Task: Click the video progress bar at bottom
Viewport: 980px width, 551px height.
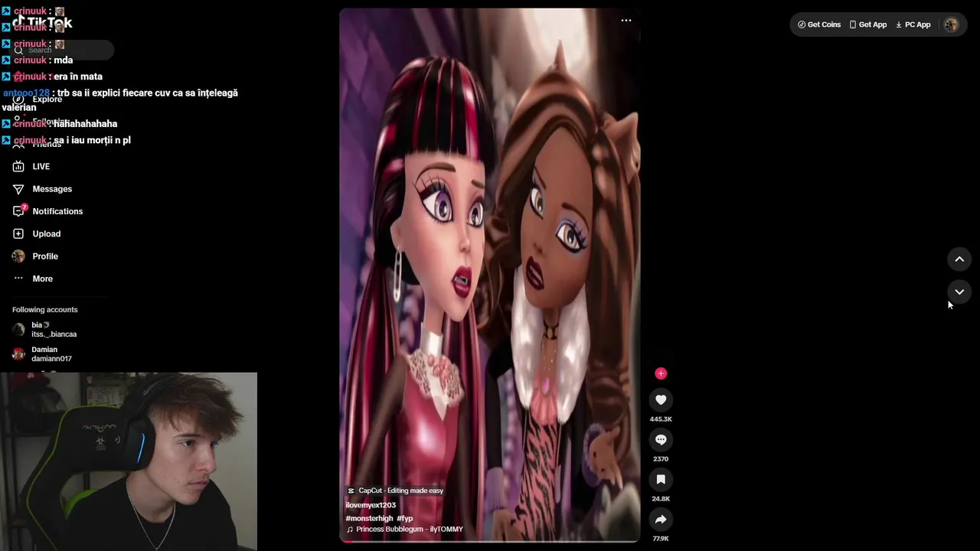Action: (x=490, y=540)
